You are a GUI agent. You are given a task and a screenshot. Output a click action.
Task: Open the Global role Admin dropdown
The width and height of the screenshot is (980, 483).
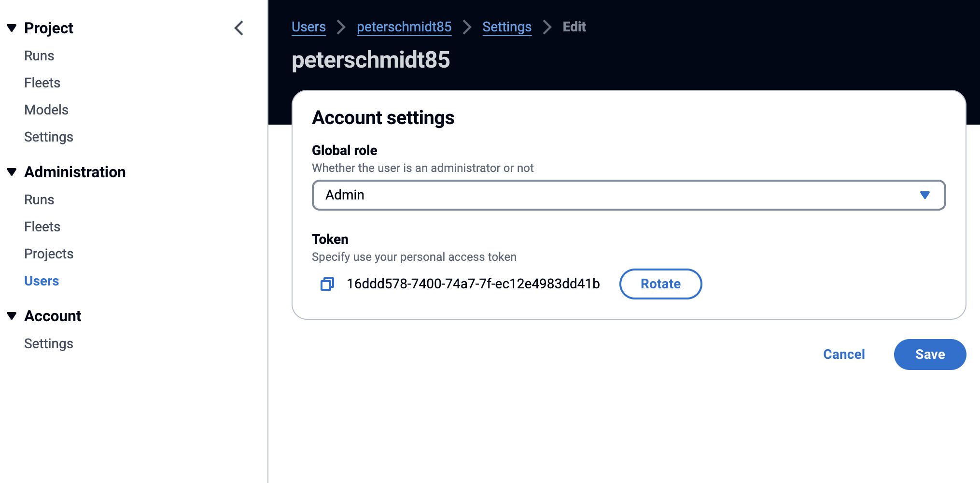point(629,195)
